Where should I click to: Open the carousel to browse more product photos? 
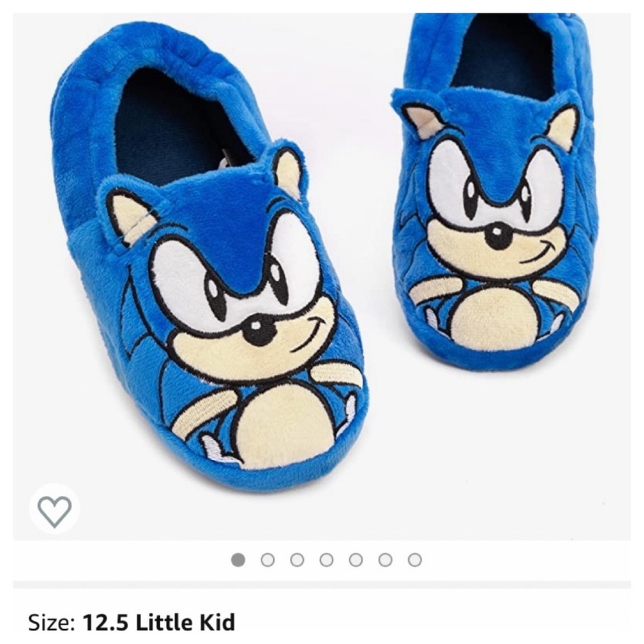point(327,560)
